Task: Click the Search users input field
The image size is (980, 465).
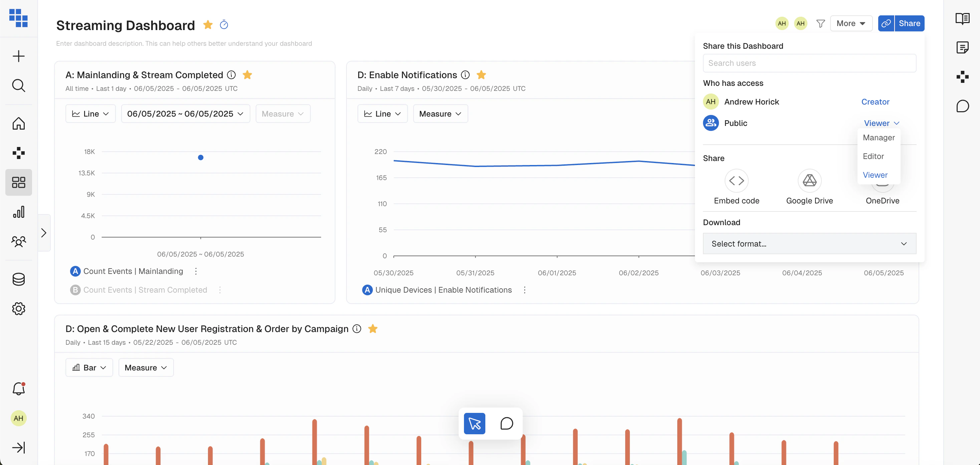Action: pos(809,63)
